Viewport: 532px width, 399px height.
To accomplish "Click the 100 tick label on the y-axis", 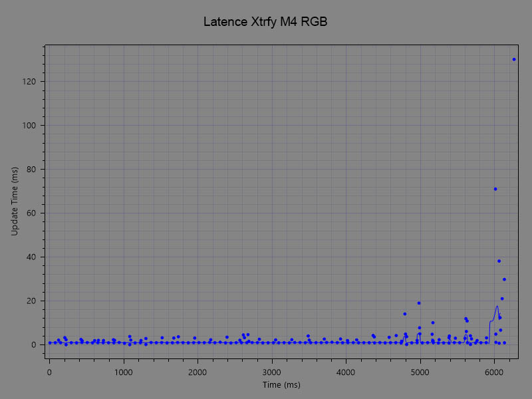I will (29, 126).
